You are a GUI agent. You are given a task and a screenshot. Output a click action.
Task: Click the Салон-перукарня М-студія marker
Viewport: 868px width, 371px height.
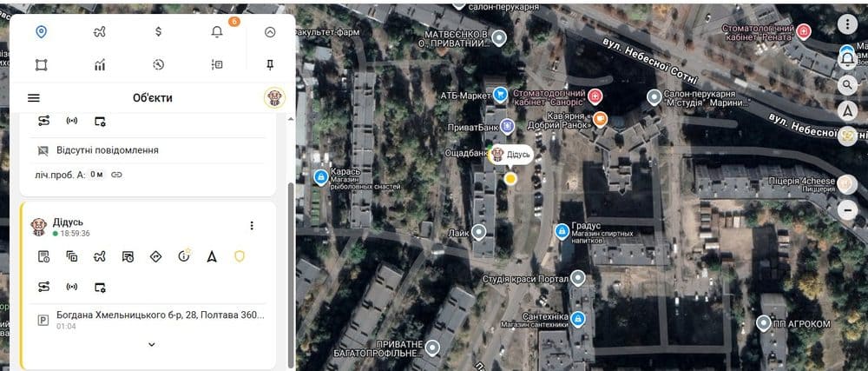pos(654,97)
